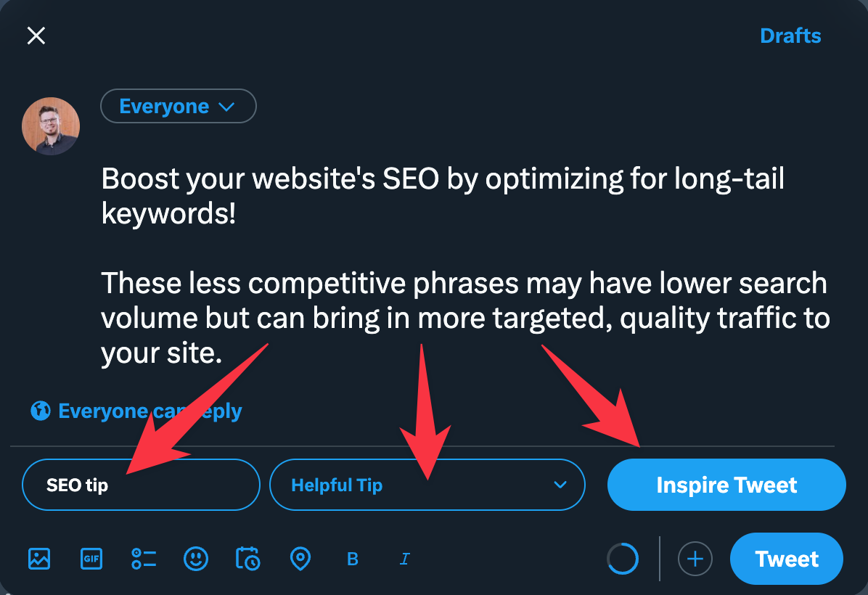
Task: Dismiss the compose window
Action: point(36,35)
